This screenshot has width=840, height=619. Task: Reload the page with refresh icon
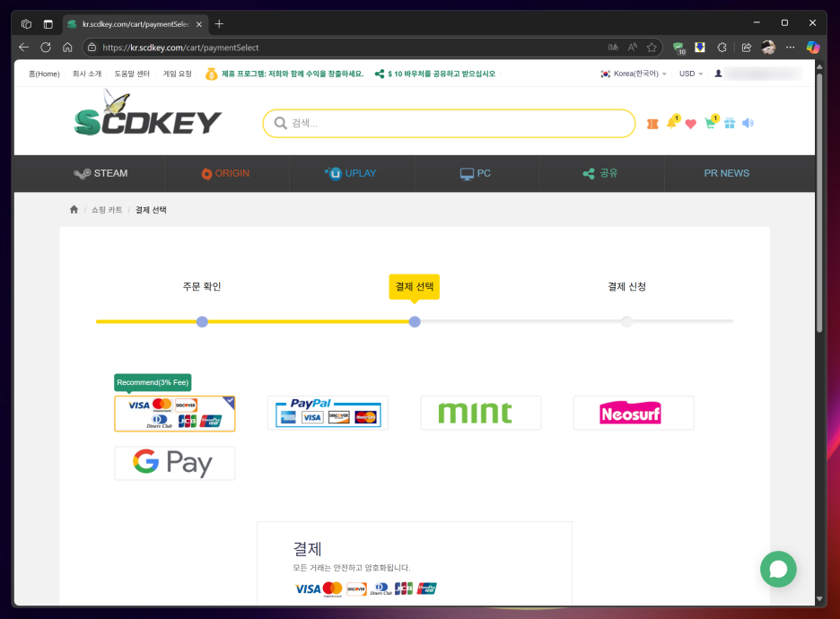click(x=46, y=48)
